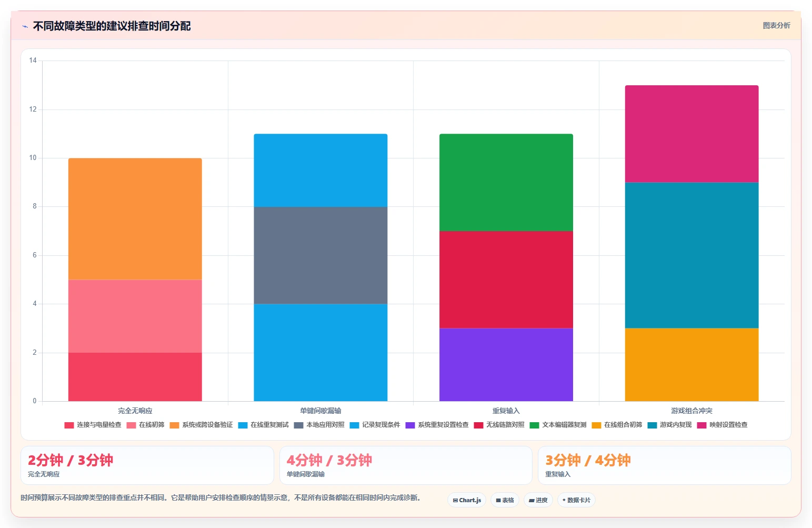Screen dimensions: 812x528
Task: Click the gray segment of 单键间歇漏输 bar
Action: click(320, 255)
